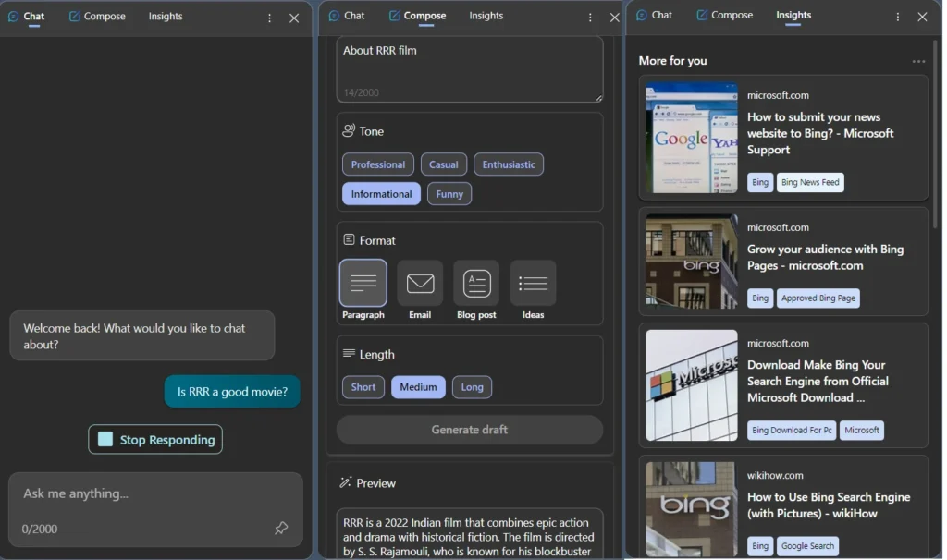Click the 'Is RRR a good movie?' message bubble
Screen dimensions: 947x560
pyautogui.click(x=232, y=392)
